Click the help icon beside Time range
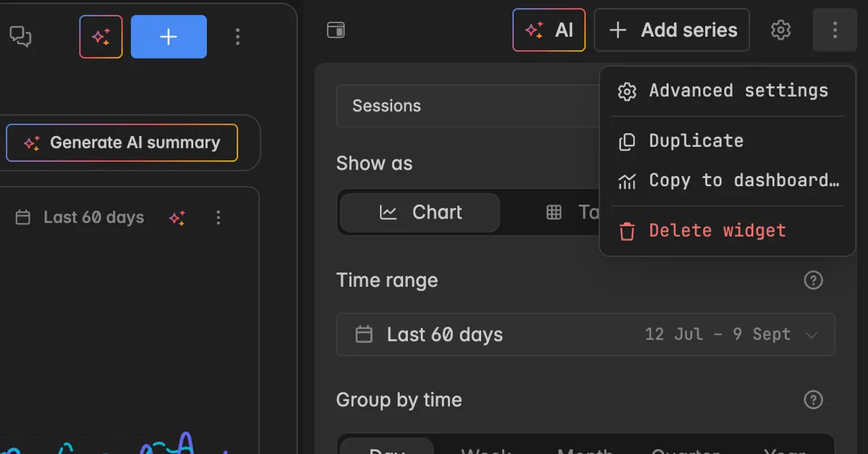Image resolution: width=868 pixels, height=454 pixels. click(x=814, y=280)
